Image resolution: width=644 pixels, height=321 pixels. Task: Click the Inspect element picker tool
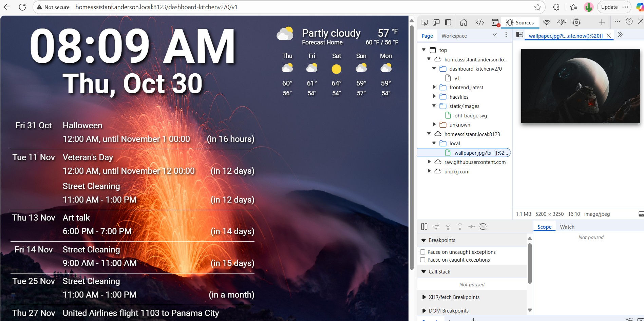click(x=424, y=22)
